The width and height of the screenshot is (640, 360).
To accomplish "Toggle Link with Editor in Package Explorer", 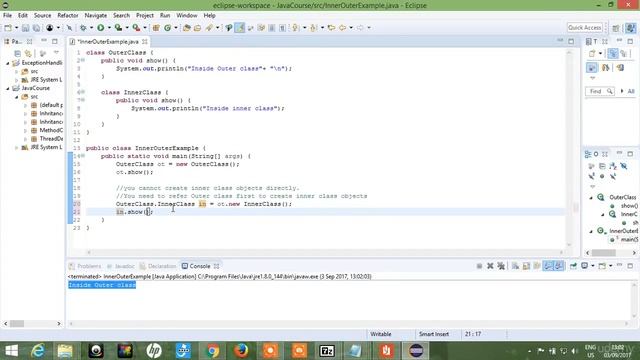I will click(x=28, y=53).
